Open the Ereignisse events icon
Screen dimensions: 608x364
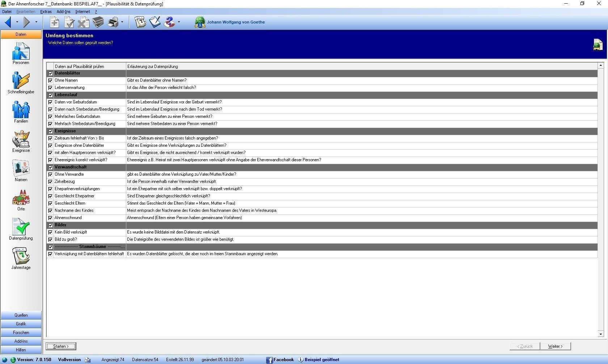tap(21, 139)
